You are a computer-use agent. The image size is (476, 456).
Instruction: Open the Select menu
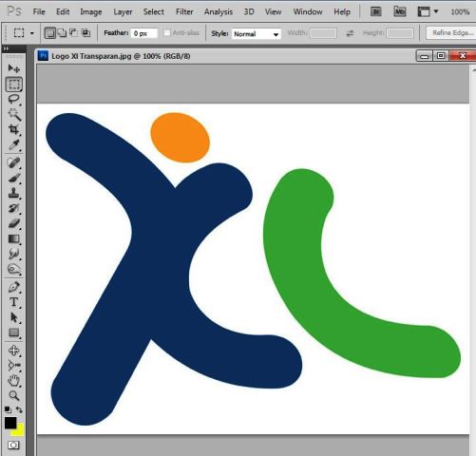[x=154, y=11]
